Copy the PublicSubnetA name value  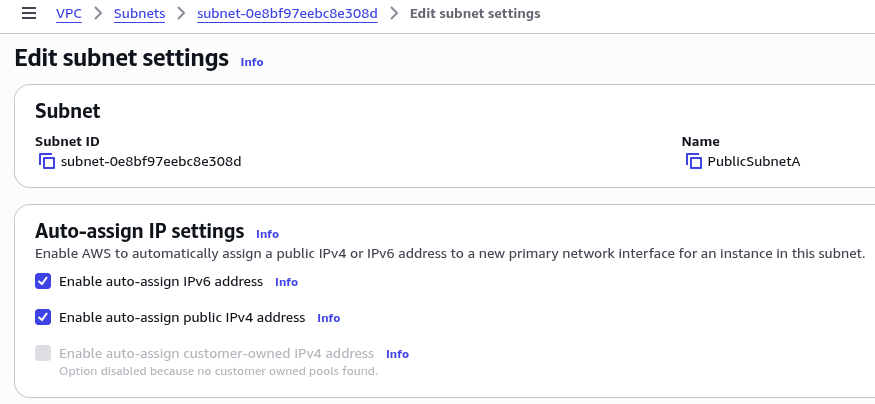click(694, 162)
